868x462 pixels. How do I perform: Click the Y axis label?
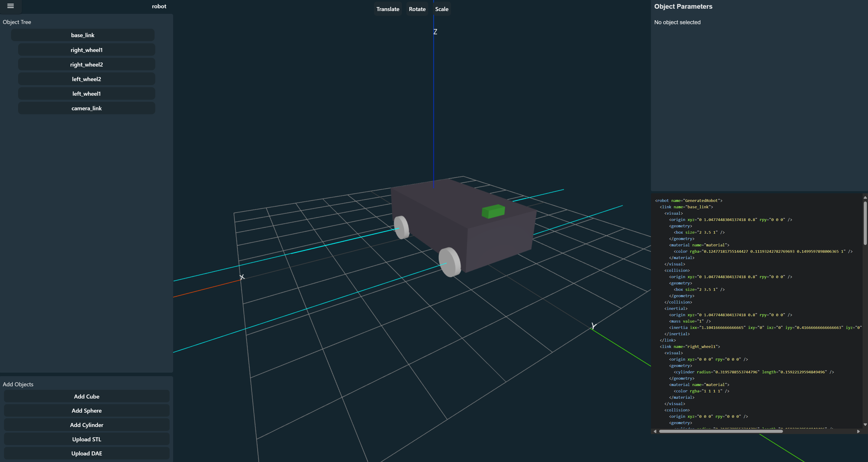point(594,326)
